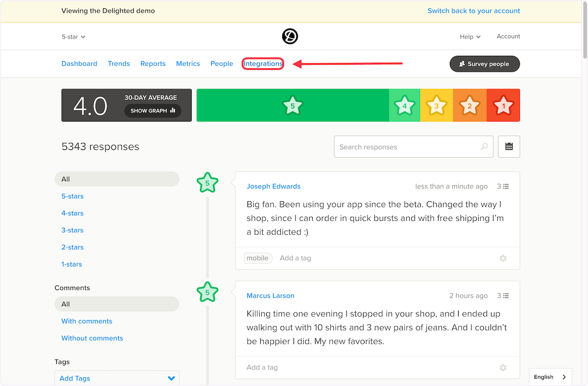The width and height of the screenshot is (588, 386).
Task: Open settings gear on Joseph Edwards response
Action: [x=503, y=258]
